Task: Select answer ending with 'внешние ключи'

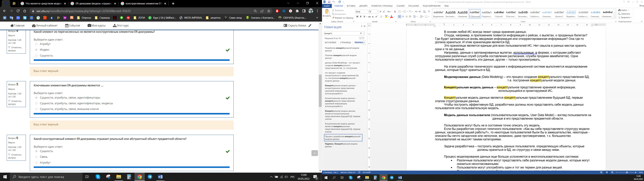Action: tap(36, 109)
